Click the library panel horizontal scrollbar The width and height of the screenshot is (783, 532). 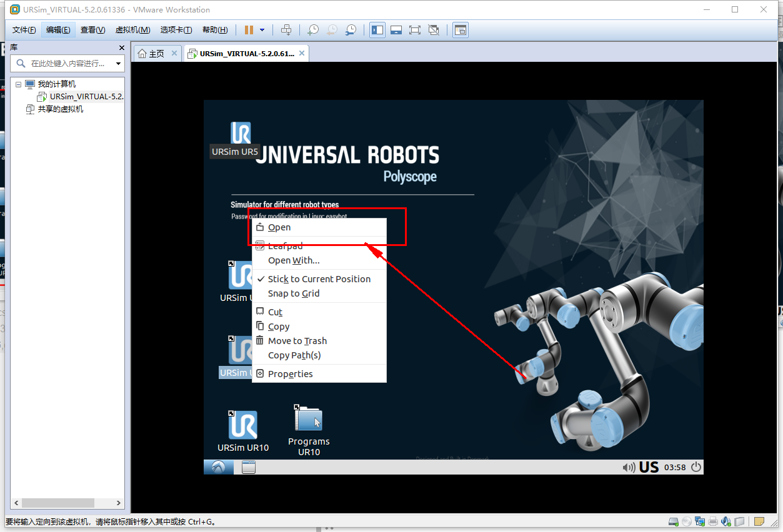[57, 503]
